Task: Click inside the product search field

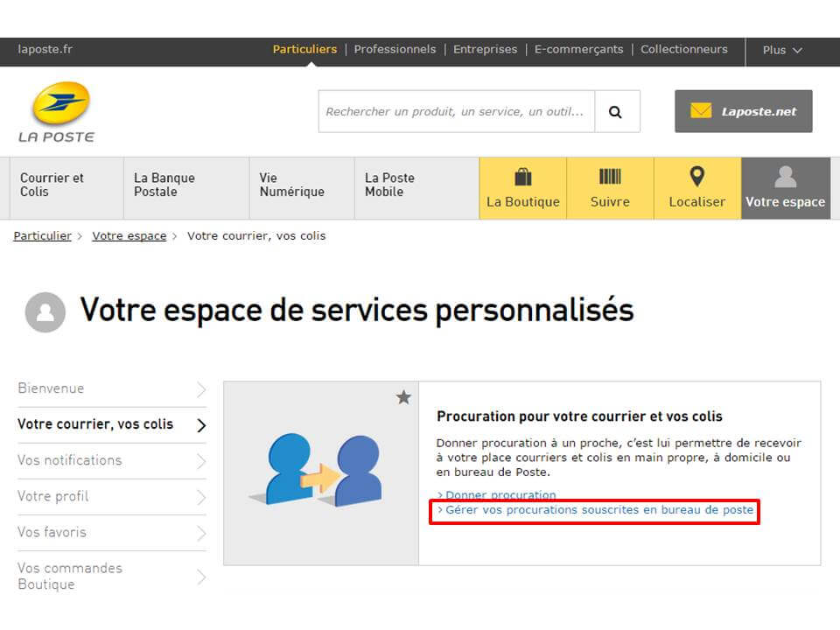Action: (x=455, y=111)
